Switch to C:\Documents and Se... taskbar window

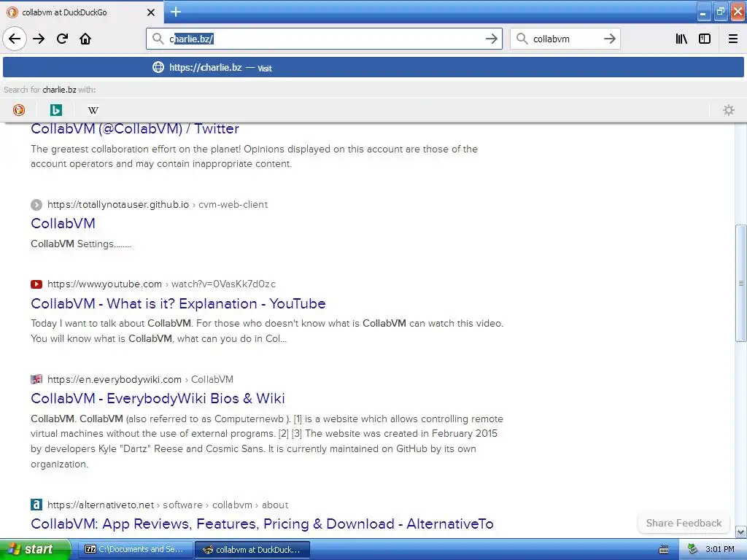(x=134, y=549)
